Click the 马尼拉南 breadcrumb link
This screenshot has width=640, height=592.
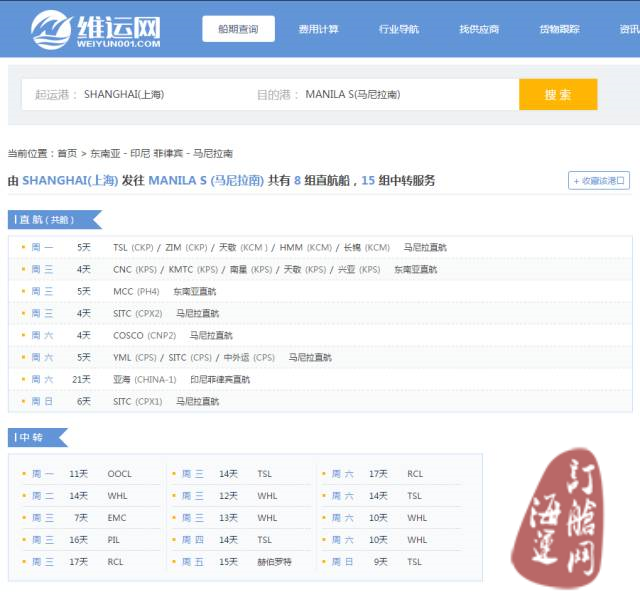pos(213,154)
